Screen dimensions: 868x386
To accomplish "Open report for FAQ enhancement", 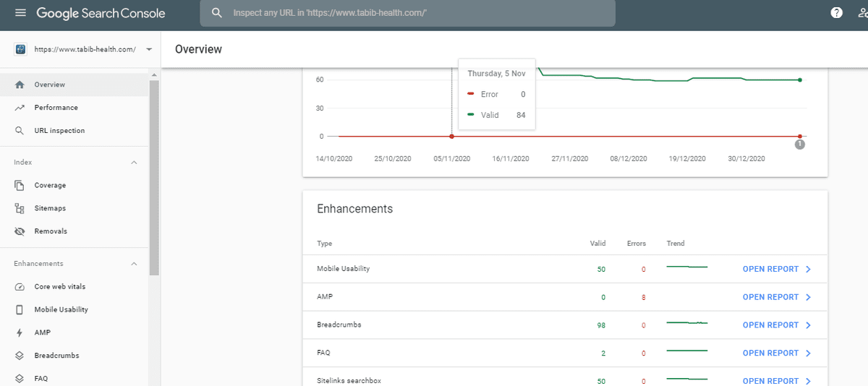I will pyautogui.click(x=776, y=353).
